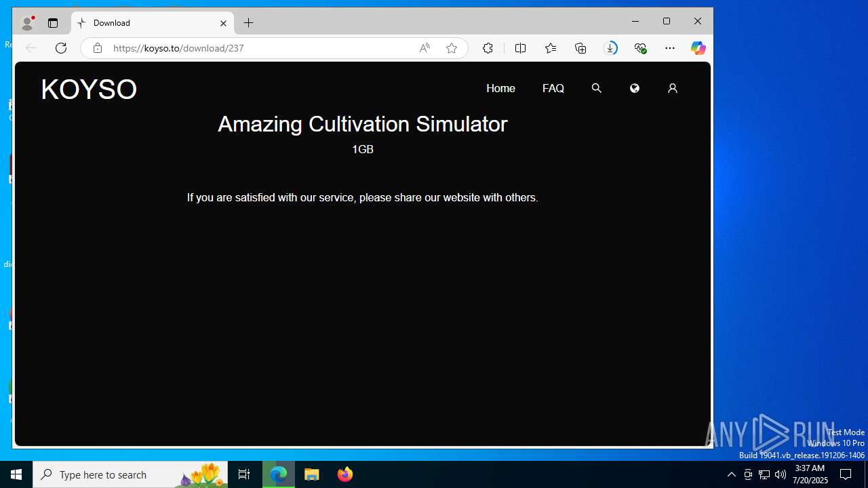Click the Amazing Cultivation Simulator title
This screenshot has width=868, height=488.
point(363,124)
